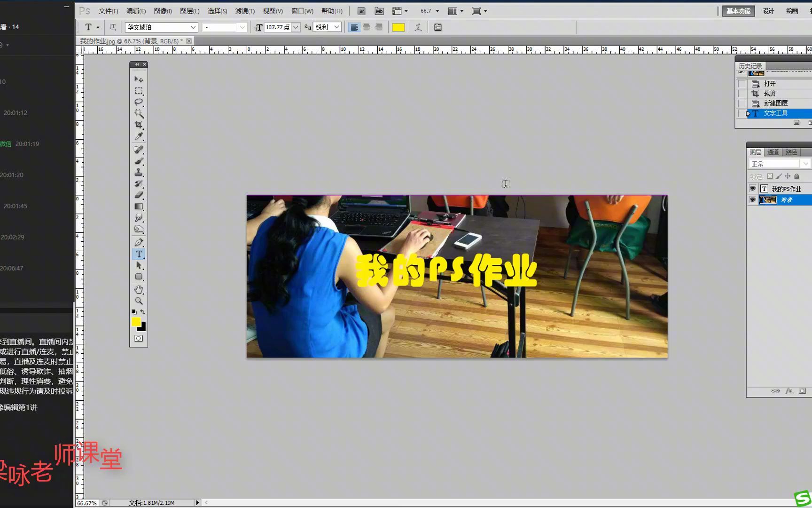Click the Type tool in toolbox
This screenshot has height=508, width=812.
click(139, 254)
